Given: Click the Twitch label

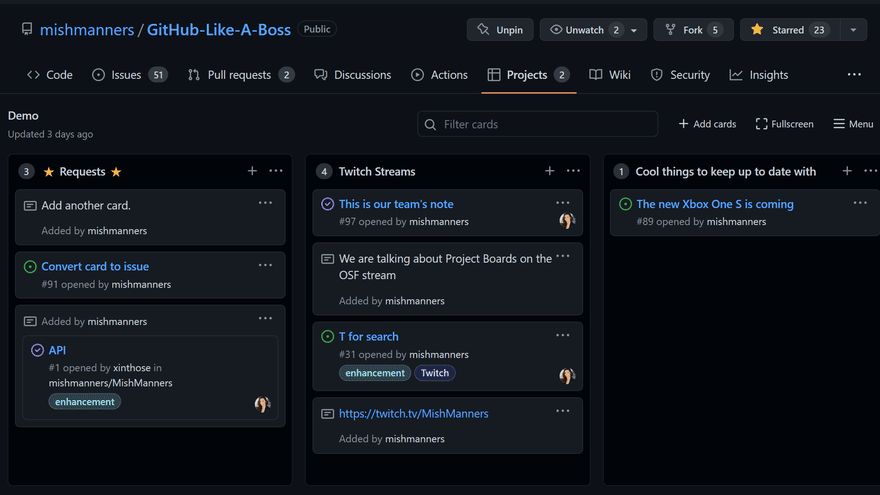Looking at the screenshot, I should pos(435,373).
